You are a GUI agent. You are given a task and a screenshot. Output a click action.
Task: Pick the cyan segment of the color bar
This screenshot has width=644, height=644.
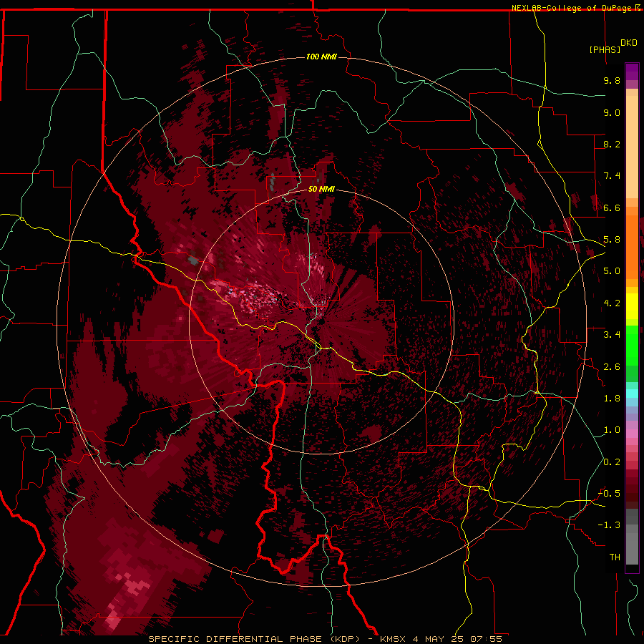pos(632,394)
